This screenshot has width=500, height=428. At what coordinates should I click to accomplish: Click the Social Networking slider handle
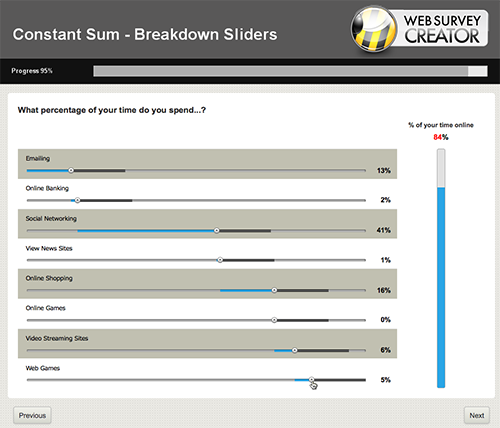tap(217, 230)
